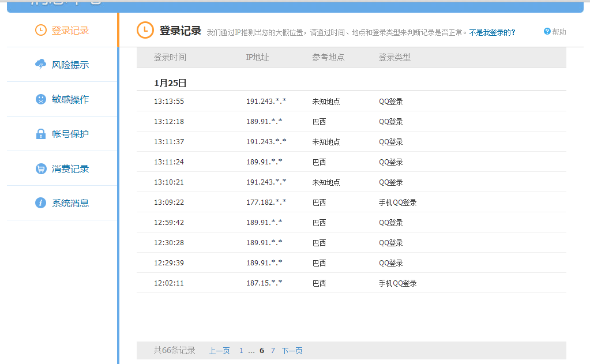Go to previous page with 上一页
Viewport: 590px width, 364px height.
click(x=219, y=351)
